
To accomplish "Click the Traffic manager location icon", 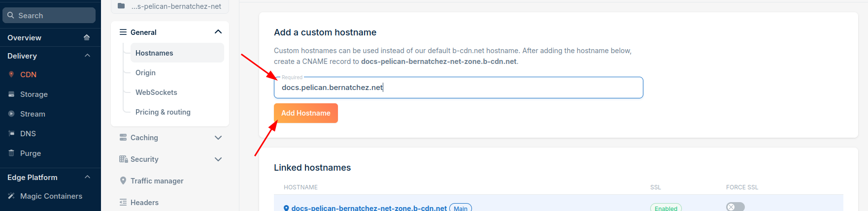I will pos(123,181).
